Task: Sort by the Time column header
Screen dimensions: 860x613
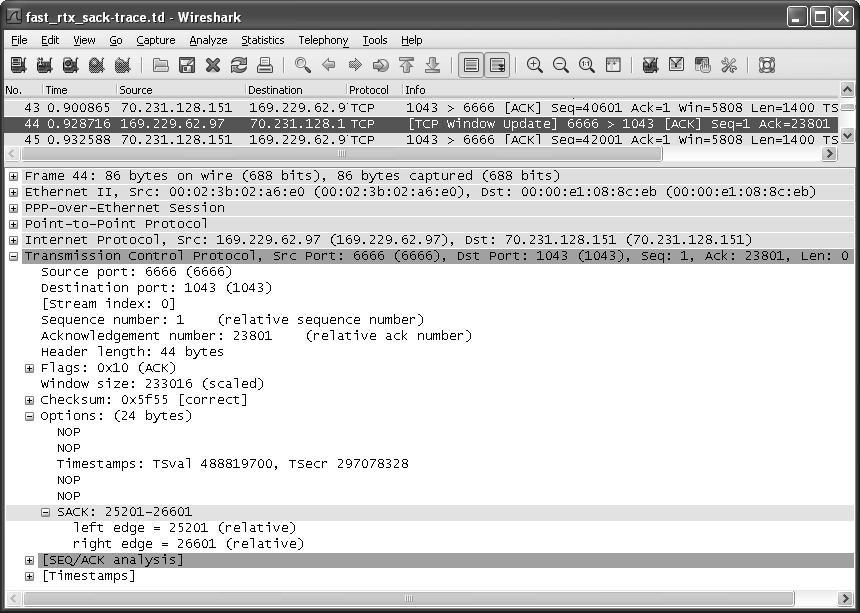Action: click(x=79, y=90)
